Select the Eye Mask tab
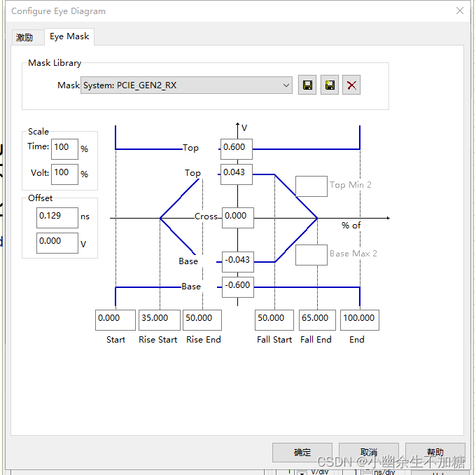Viewport: 476px width, 475px height. [69, 36]
